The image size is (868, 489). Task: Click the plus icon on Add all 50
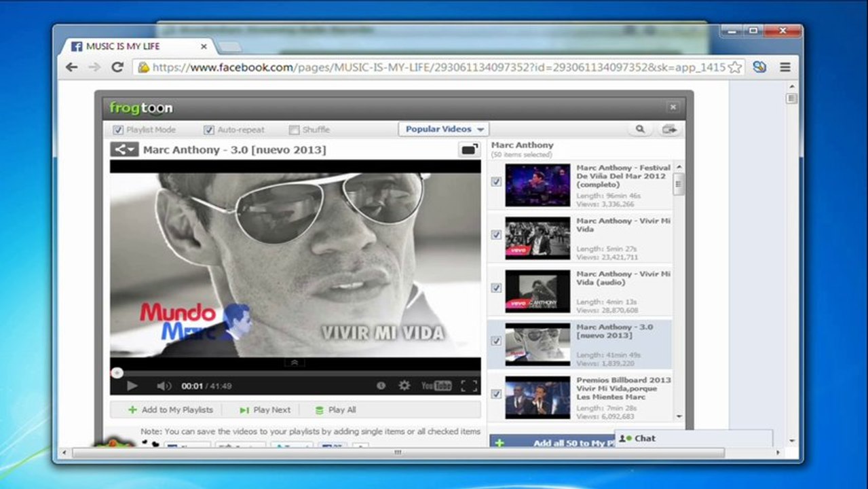tap(499, 443)
